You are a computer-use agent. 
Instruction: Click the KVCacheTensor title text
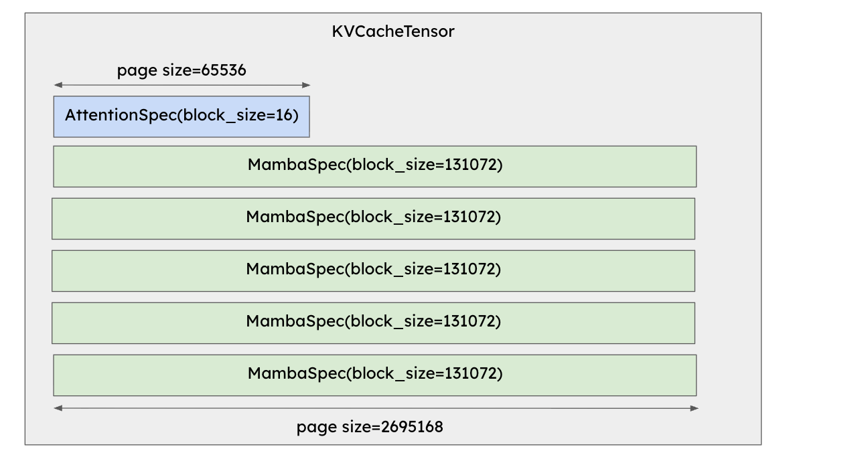coord(392,31)
